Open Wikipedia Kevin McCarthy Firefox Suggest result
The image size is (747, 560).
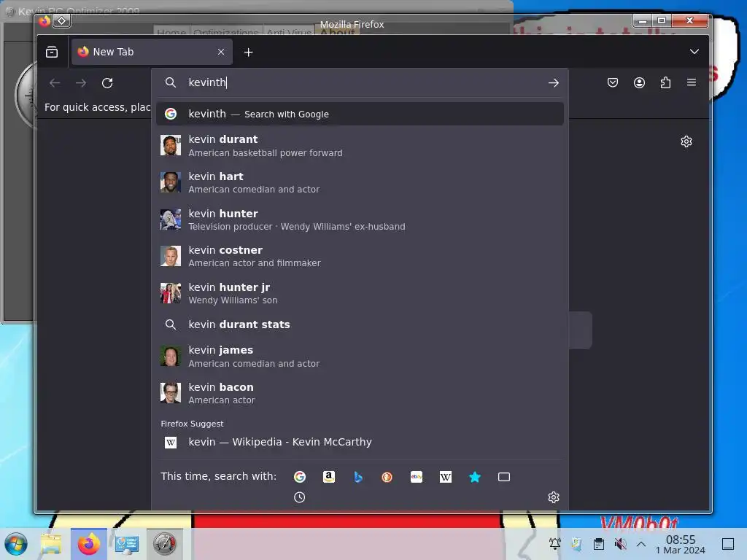(x=360, y=442)
